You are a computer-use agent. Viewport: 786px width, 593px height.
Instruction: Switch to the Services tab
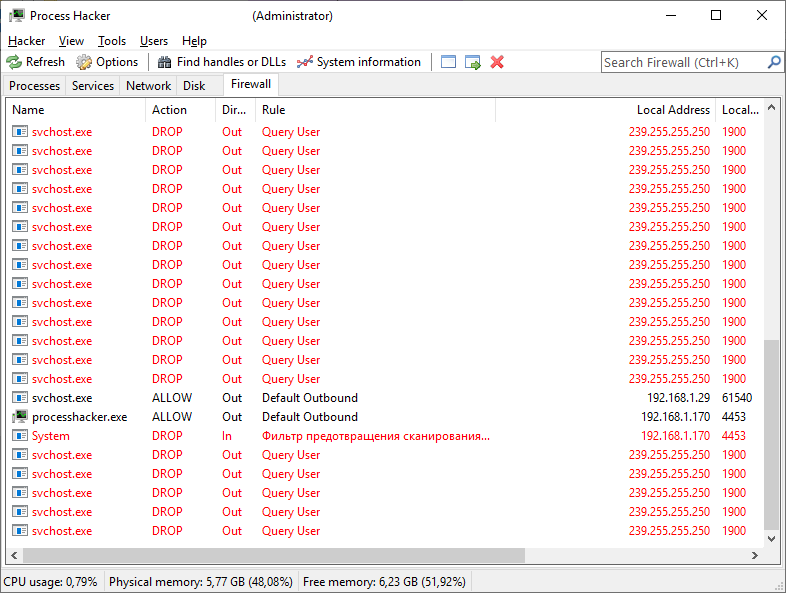click(x=93, y=86)
